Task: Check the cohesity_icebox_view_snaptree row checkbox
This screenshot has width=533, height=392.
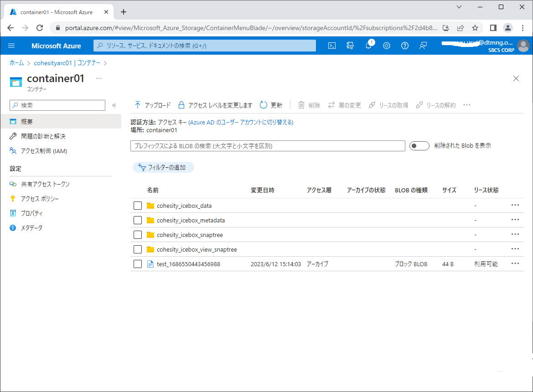Action: tap(138, 249)
